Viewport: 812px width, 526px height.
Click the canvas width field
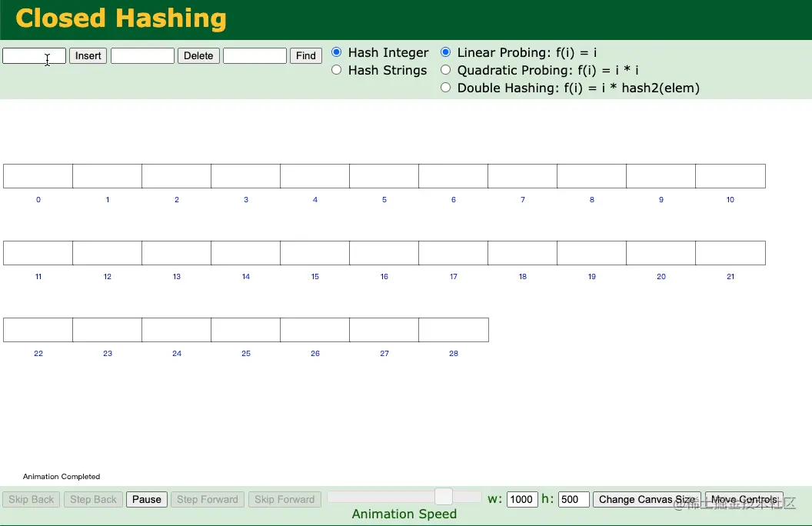click(521, 500)
